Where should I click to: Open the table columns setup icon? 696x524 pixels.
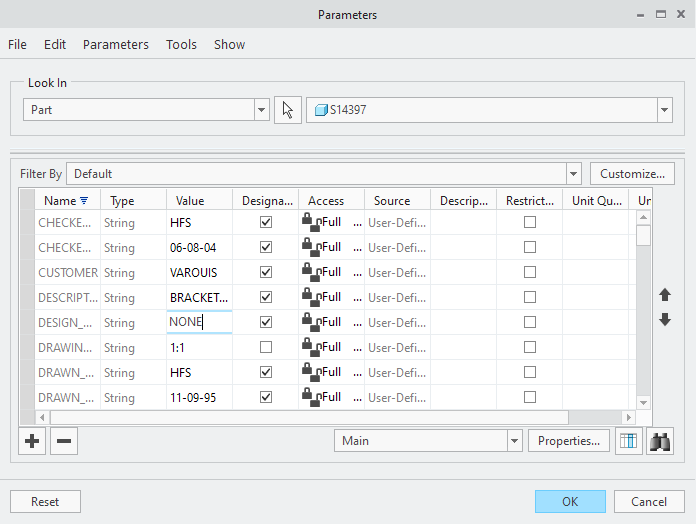pyautogui.click(x=629, y=441)
